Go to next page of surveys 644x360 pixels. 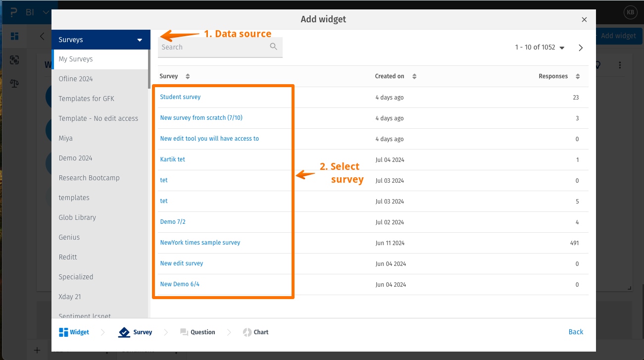581,48
